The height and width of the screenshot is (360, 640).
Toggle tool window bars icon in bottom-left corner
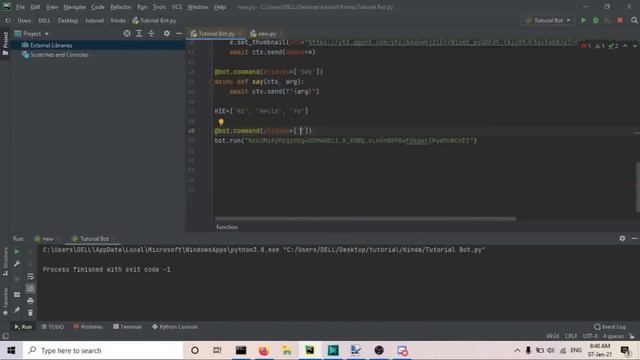coord(5,336)
